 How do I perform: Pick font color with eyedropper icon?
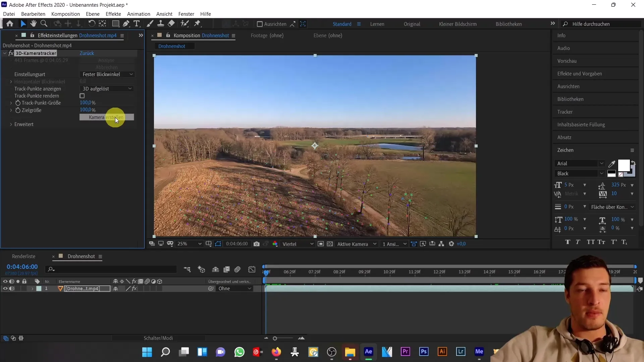(x=612, y=164)
